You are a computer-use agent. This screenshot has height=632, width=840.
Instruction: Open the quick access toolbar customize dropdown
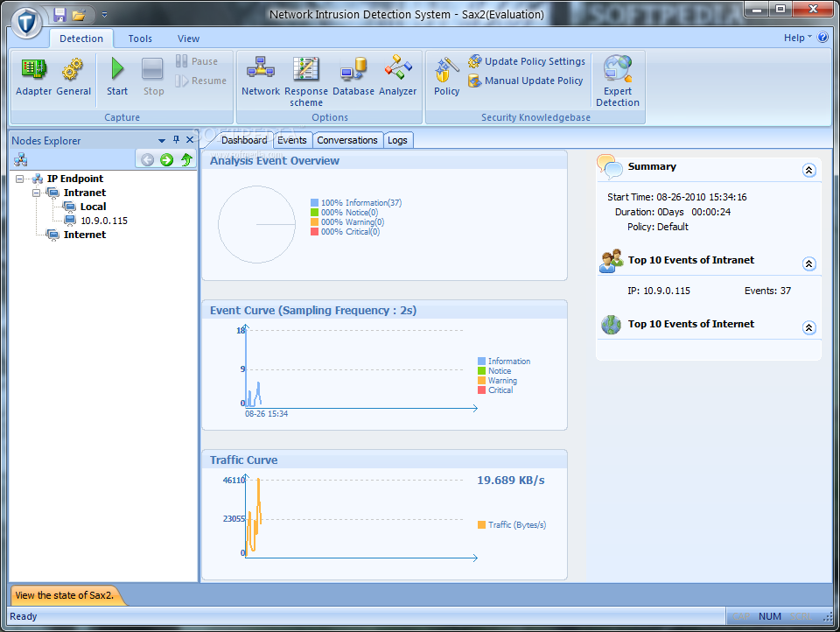(x=104, y=15)
